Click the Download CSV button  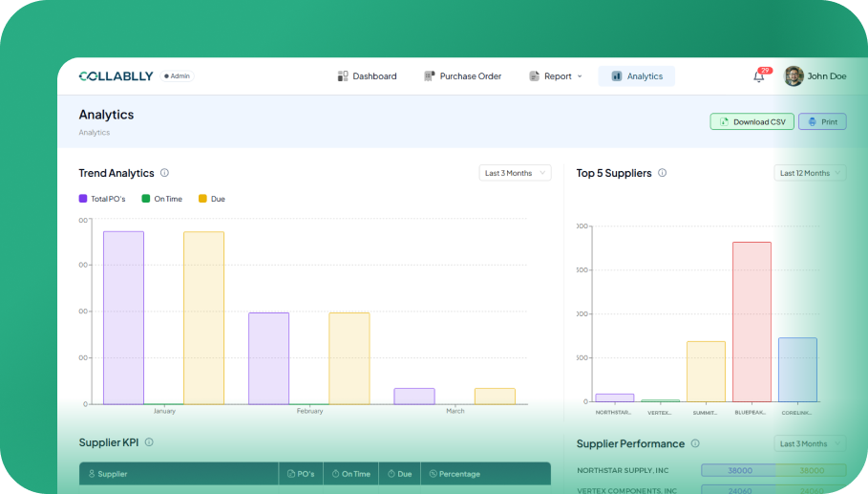point(752,122)
